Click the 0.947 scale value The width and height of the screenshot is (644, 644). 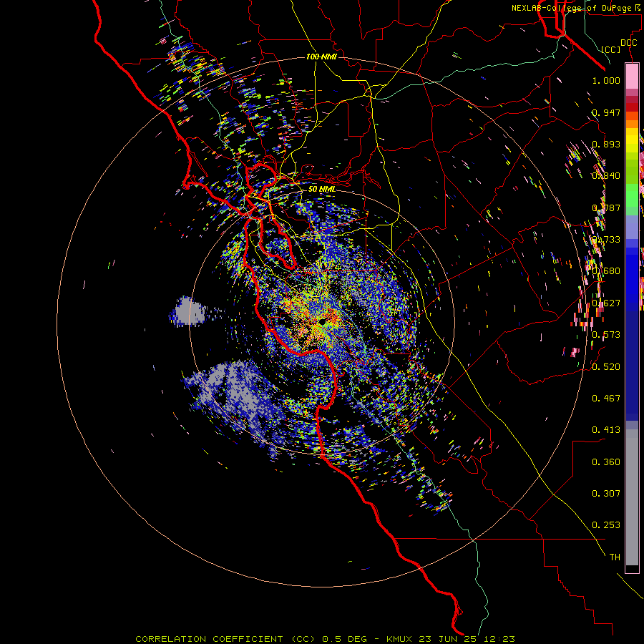606,112
